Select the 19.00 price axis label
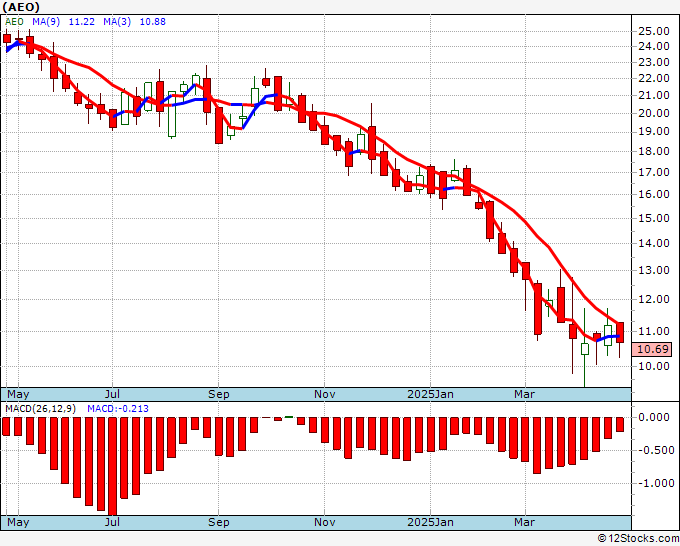Viewport: 680px width, 546px height. 654,131
